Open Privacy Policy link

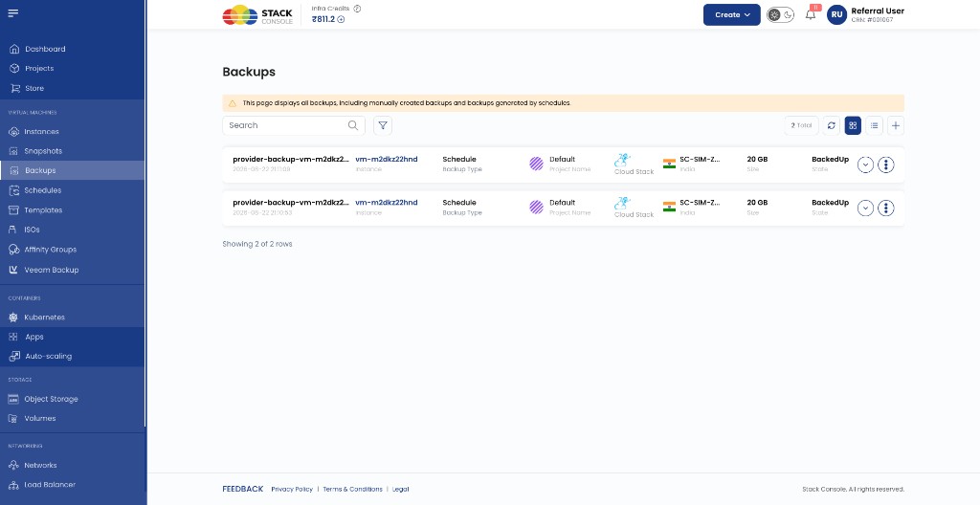292,490
